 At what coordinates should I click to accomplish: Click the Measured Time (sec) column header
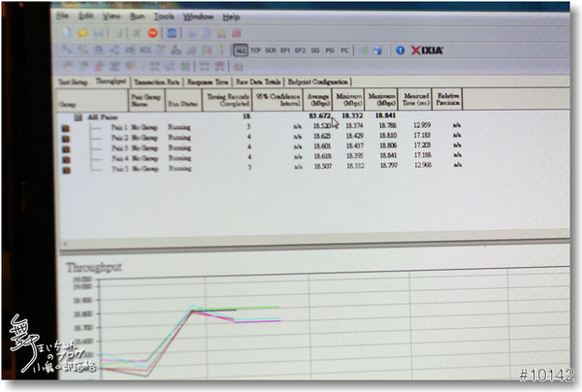tap(415, 99)
